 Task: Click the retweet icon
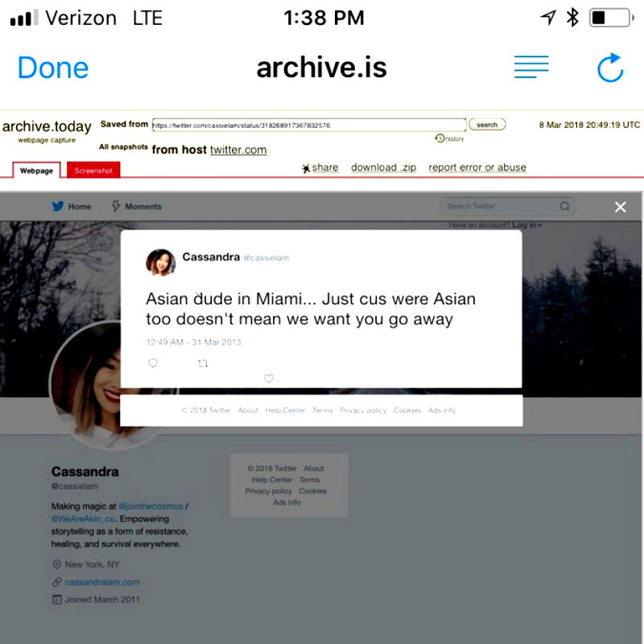[203, 364]
